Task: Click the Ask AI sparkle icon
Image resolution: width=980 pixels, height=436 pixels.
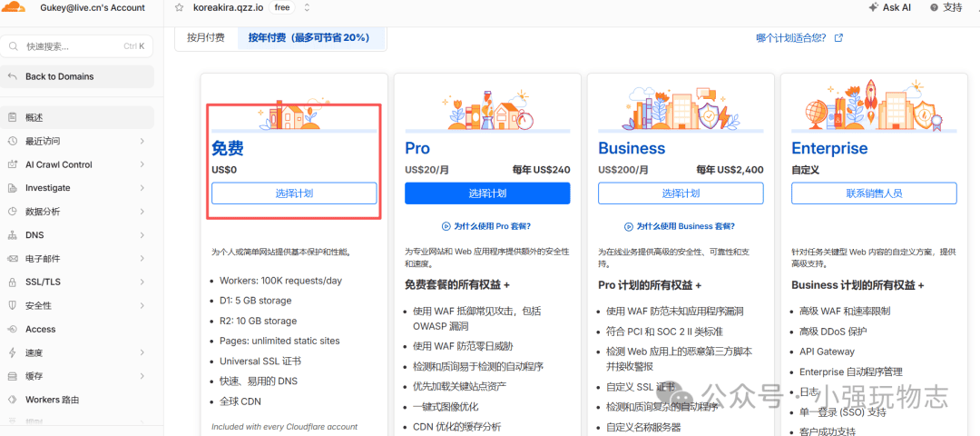Action: (873, 7)
